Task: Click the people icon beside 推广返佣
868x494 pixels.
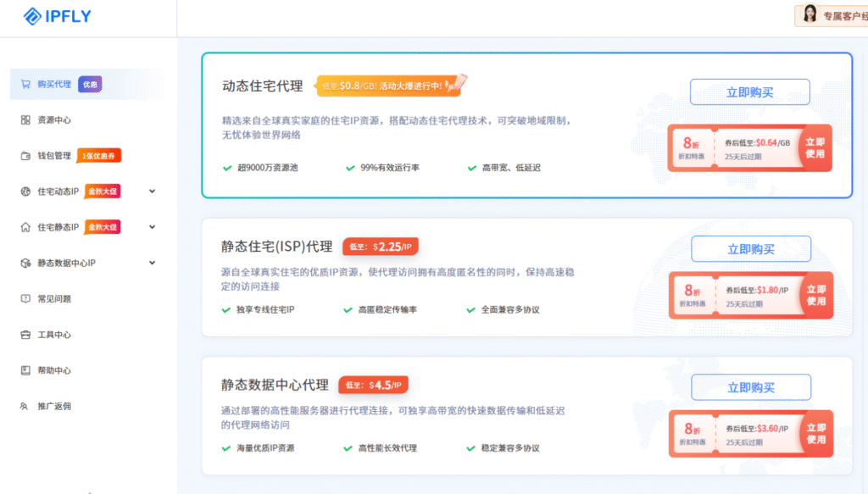Action: tap(25, 406)
